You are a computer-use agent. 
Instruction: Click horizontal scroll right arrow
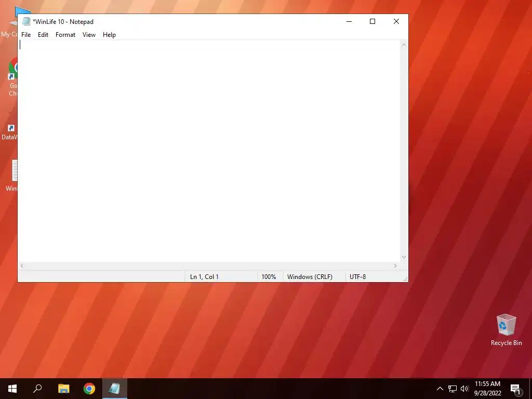pos(395,265)
